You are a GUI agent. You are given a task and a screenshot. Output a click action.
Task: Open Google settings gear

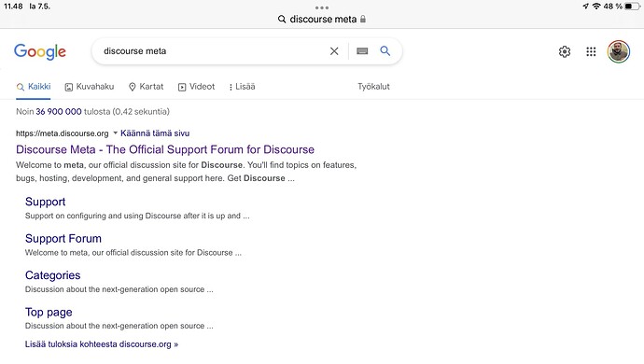[565, 51]
